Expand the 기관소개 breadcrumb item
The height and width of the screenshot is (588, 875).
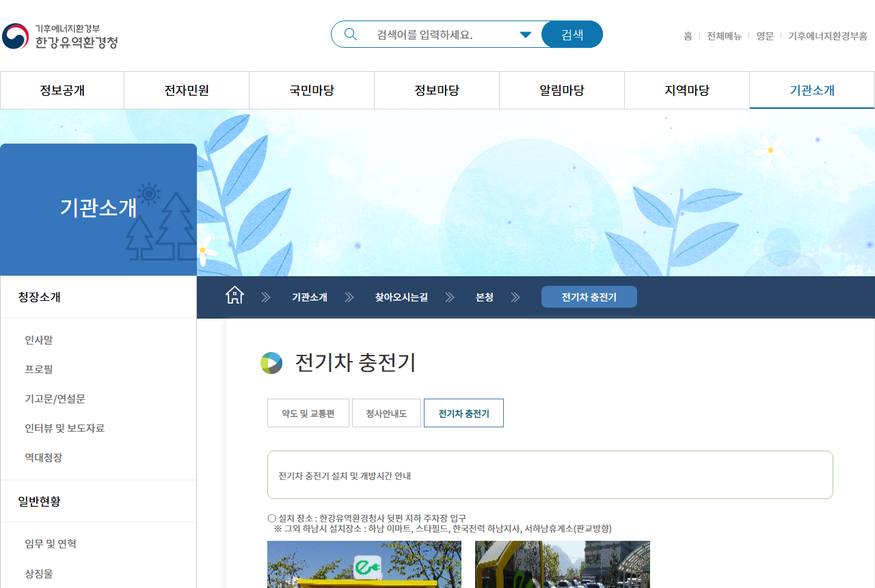tap(310, 297)
